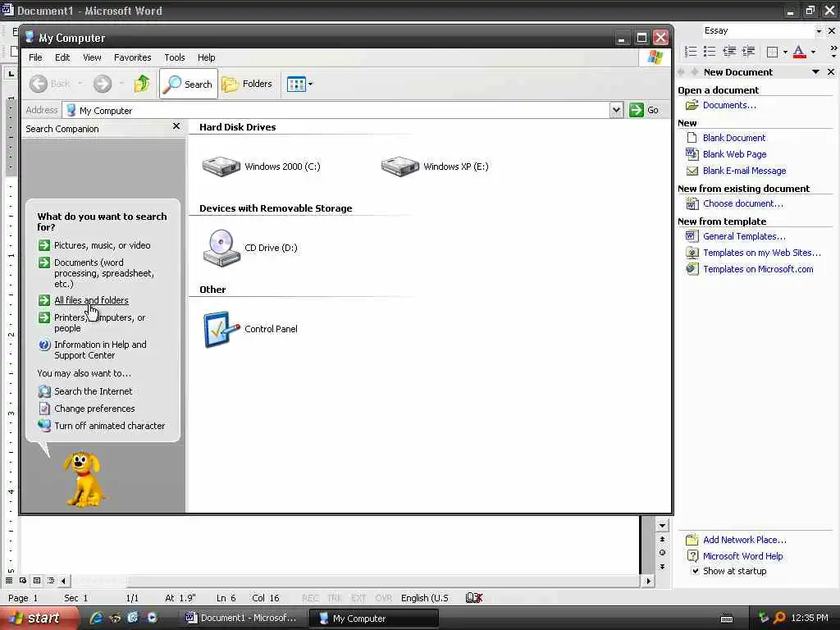
Task: Close the New Document task pane
Action: click(x=831, y=72)
